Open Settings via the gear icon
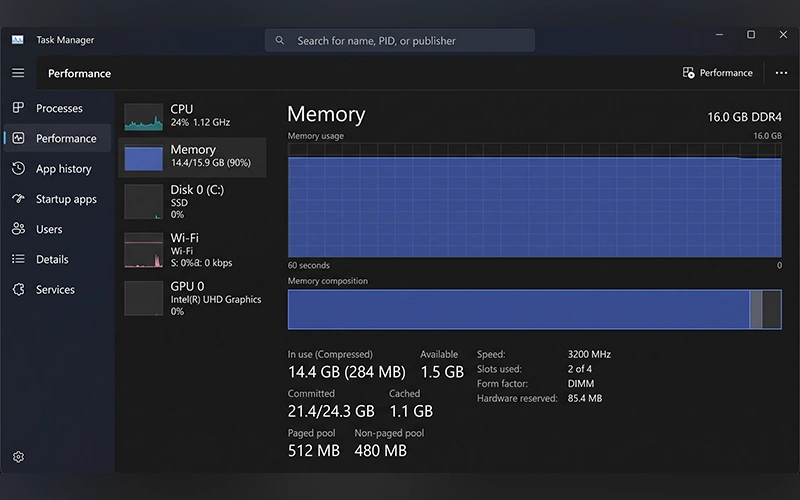Image resolution: width=800 pixels, height=500 pixels. pos(18,457)
